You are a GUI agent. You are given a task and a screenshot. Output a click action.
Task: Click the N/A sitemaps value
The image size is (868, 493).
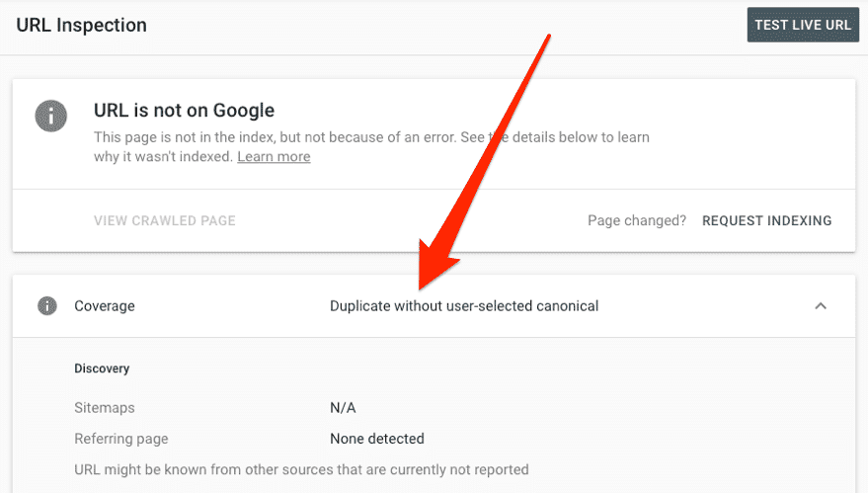point(343,407)
